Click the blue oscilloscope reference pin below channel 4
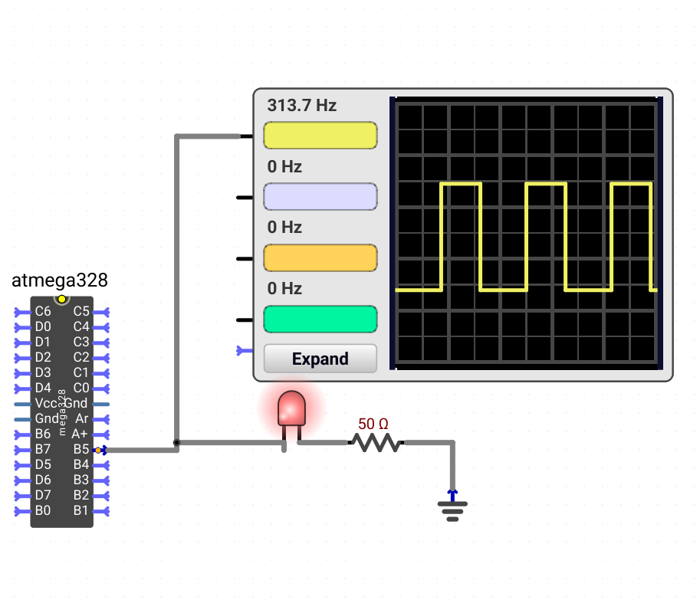The height and width of the screenshot is (603, 700). [245, 351]
